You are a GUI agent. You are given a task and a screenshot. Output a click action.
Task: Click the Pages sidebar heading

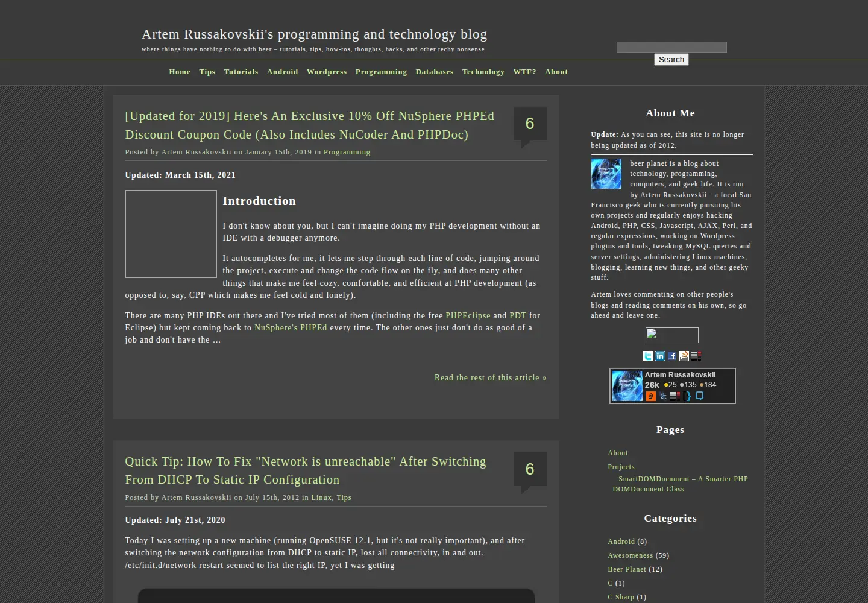pos(670,429)
